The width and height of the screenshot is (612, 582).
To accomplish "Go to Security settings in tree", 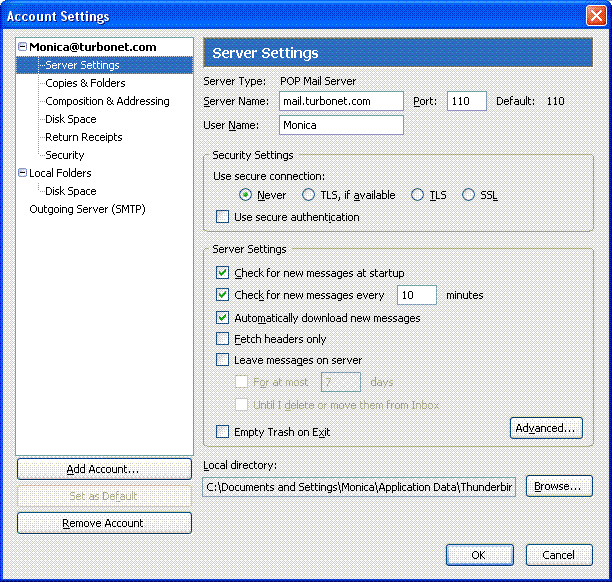I will (x=64, y=155).
